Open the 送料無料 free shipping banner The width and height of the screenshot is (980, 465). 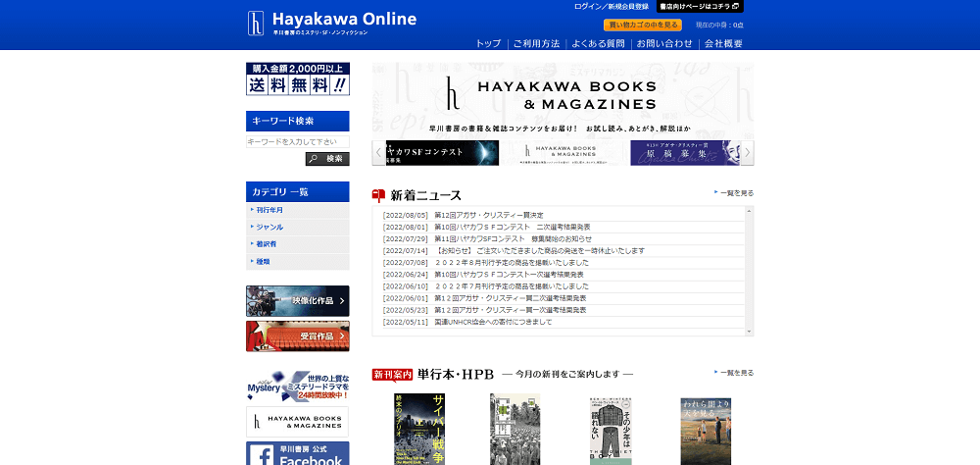[x=298, y=78]
